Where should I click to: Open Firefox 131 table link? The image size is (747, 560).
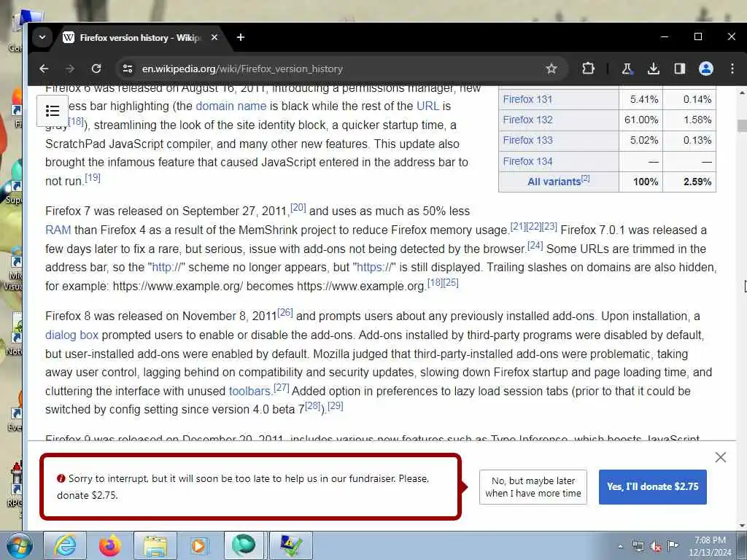(x=527, y=99)
